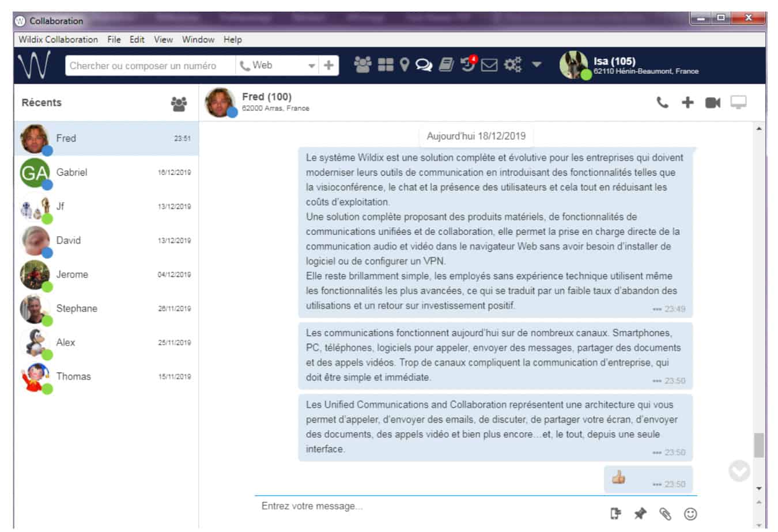Open the File menu
The width and height of the screenshot is (778, 532).
[x=114, y=39]
